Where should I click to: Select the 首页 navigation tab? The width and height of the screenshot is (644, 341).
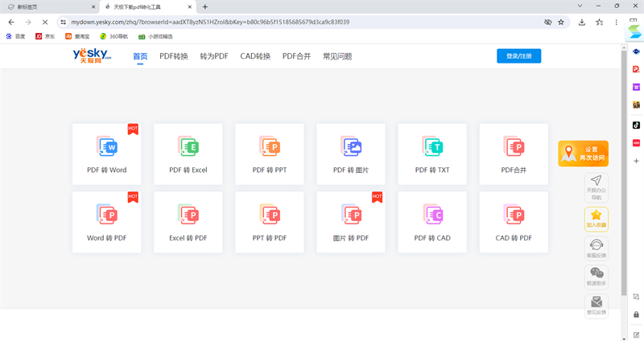[x=140, y=56]
